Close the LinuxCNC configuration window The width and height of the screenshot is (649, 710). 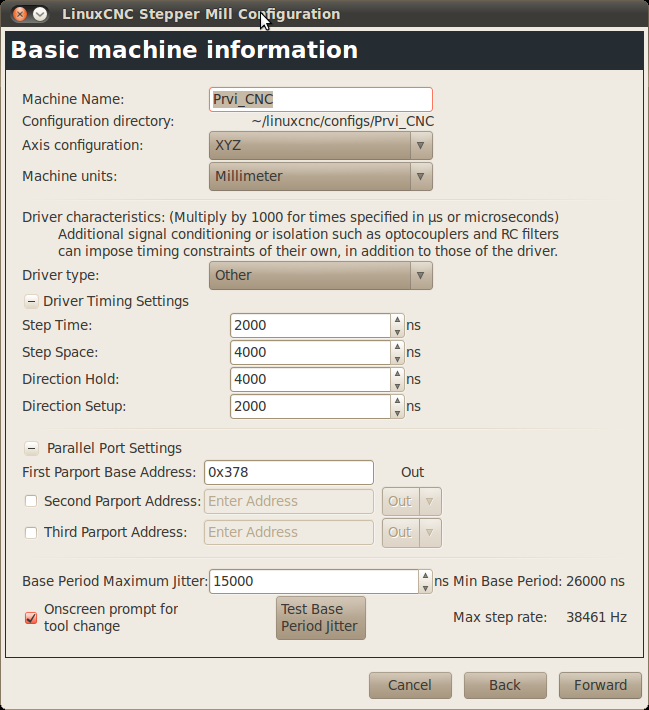coord(20,14)
